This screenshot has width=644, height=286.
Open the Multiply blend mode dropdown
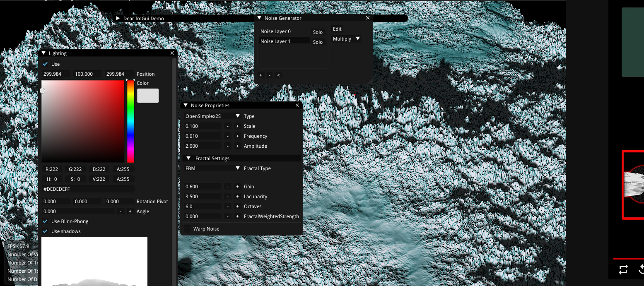coord(346,39)
